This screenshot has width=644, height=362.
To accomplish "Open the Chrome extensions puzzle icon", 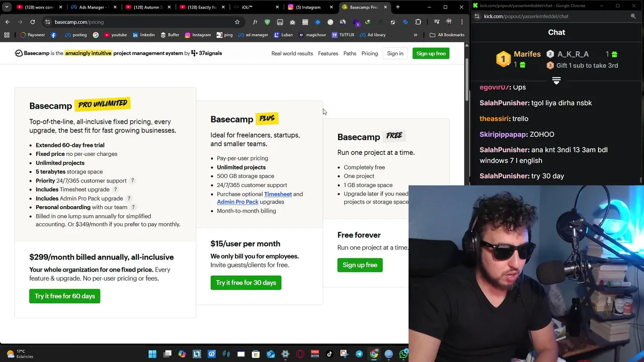I will pyautogui.click(x=418, y=22).
